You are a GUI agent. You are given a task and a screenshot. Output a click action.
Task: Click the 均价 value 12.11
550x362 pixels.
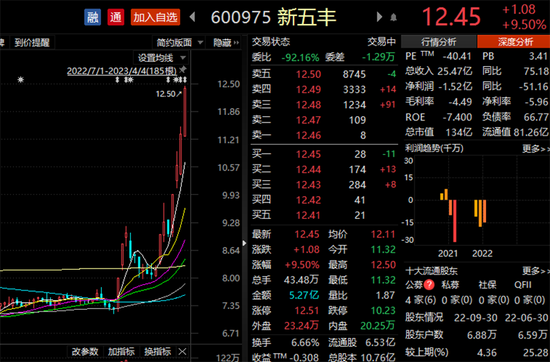(x=383, y=234)
